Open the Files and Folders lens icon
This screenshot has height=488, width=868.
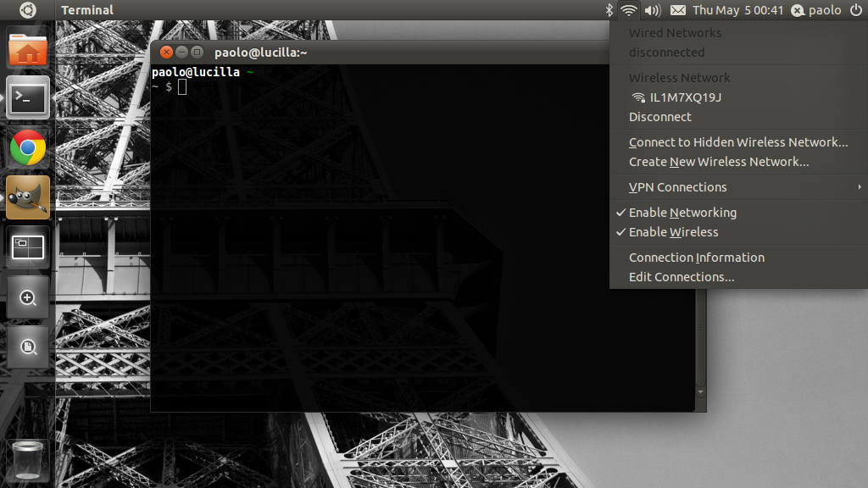[x=28, y=347]
